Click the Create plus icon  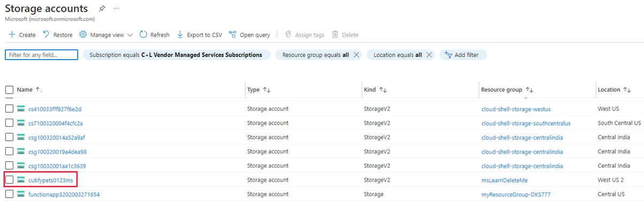click(12, 34)
